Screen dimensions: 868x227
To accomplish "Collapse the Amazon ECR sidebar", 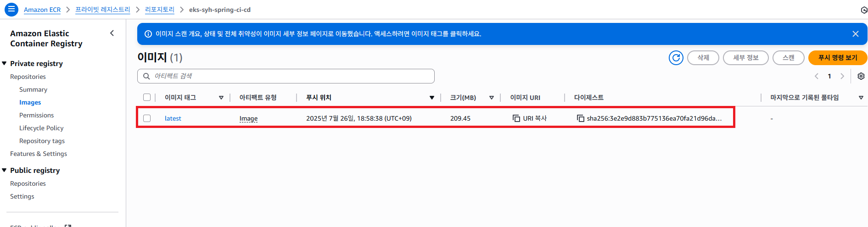I will tap(112, 33).
